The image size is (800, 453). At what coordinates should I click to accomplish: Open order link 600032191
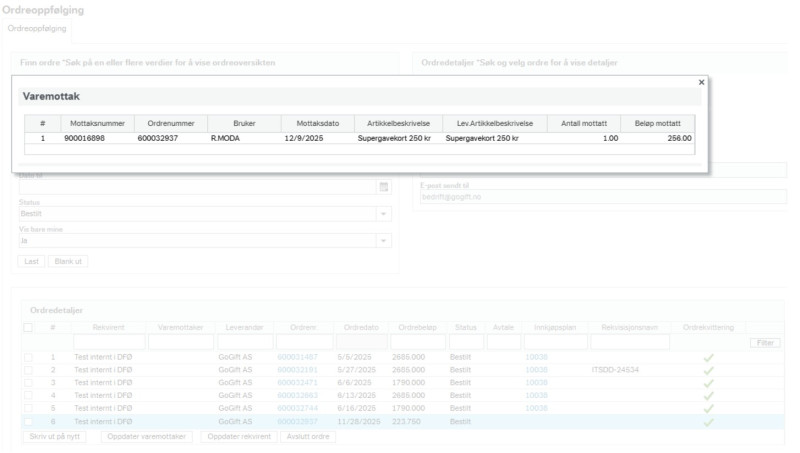click(x=297, y=370)
